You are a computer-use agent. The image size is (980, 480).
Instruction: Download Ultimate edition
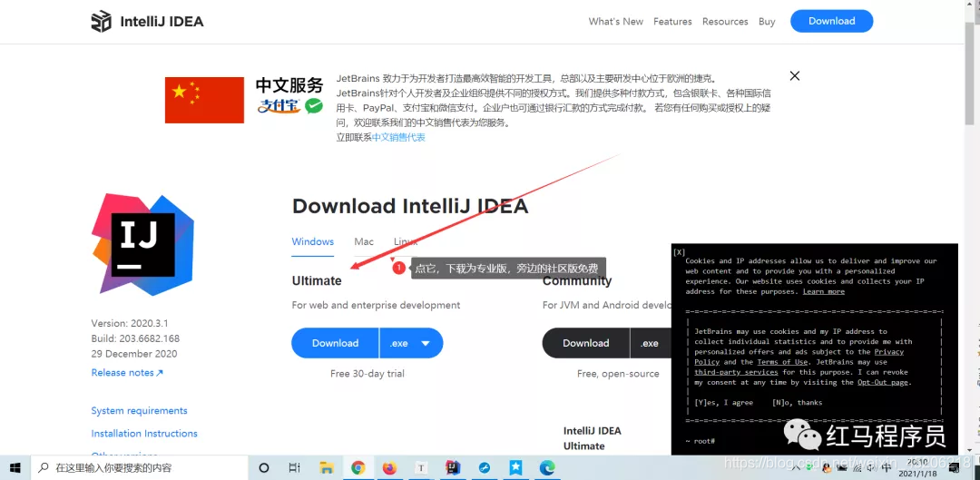[x=335, y=343]
